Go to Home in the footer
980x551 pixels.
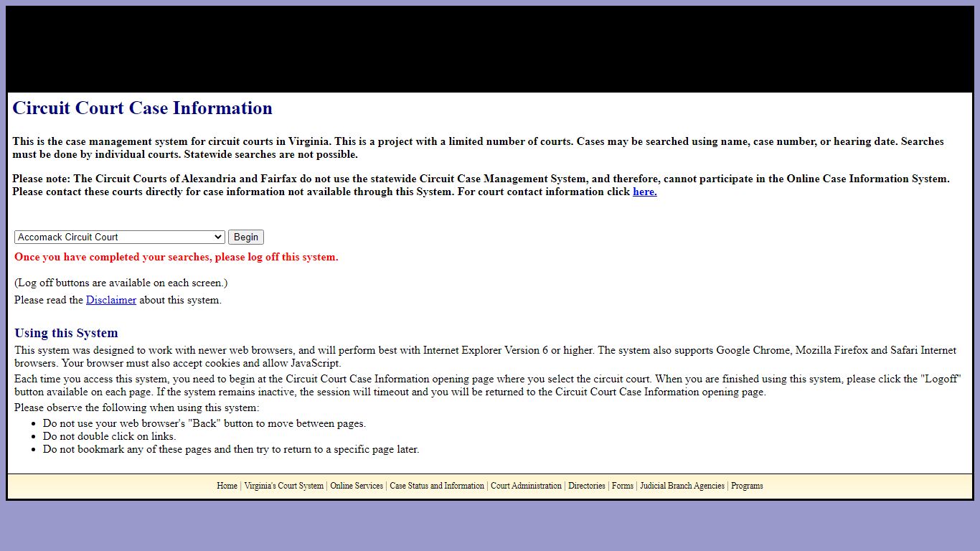coord(227,486)
